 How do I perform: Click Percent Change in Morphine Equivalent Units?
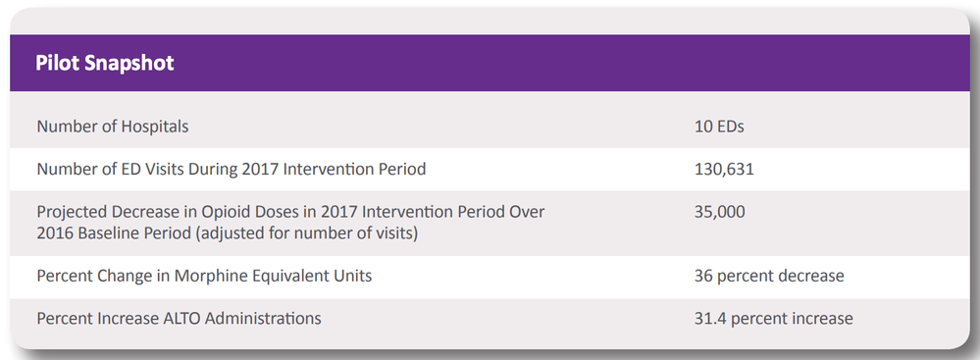(204, 275)
